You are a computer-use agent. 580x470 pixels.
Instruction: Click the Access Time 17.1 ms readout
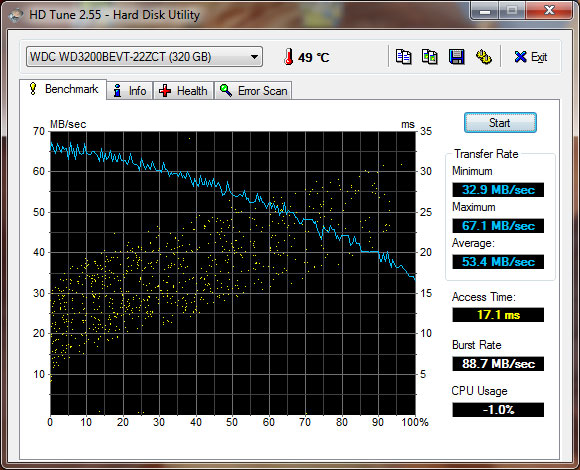pos(498,315)
